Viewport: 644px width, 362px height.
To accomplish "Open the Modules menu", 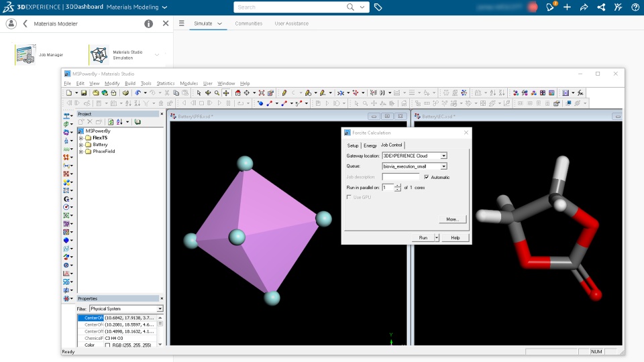I will [x=189, y=83].
